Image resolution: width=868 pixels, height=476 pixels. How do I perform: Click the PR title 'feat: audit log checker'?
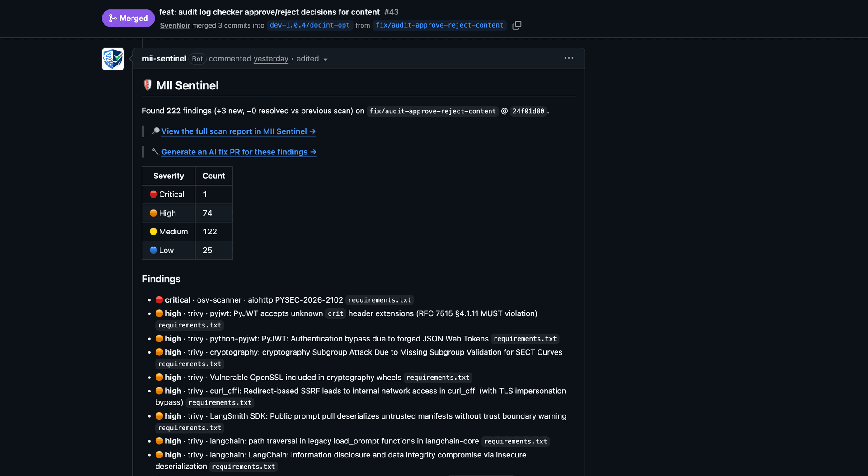click(x=269, y=12)
